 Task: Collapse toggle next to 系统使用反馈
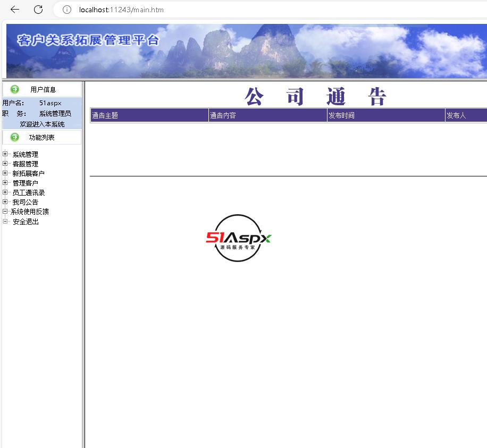coord(5,212)
